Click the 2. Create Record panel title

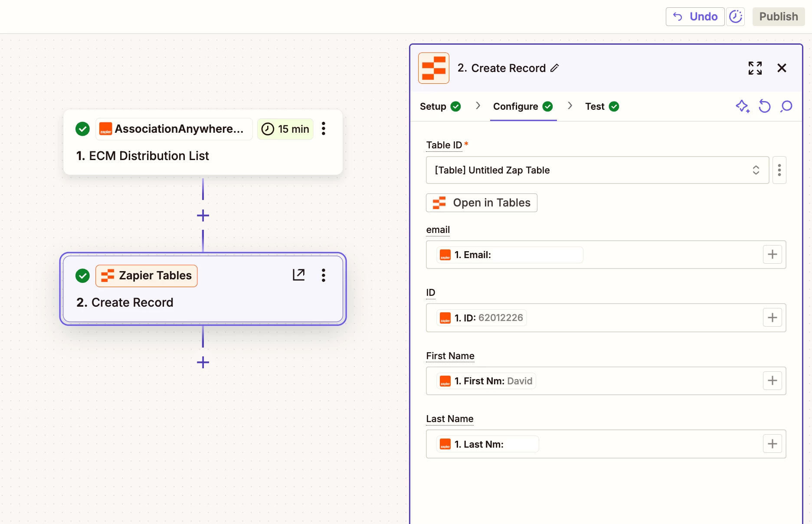click(501, 68)
